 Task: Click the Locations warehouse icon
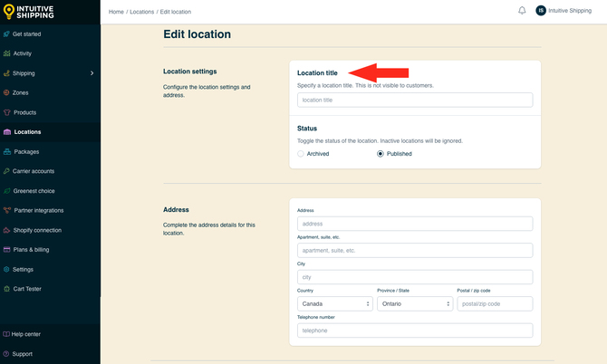7,132
